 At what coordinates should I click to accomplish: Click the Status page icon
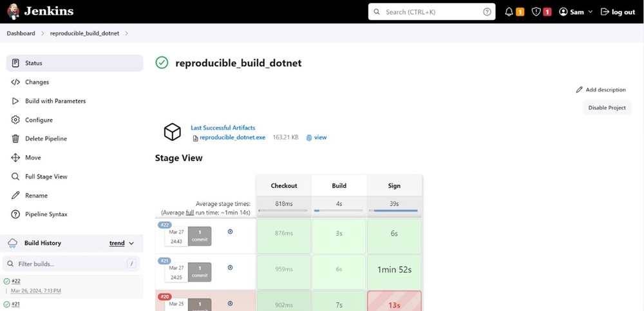click(x=15, y=63)
